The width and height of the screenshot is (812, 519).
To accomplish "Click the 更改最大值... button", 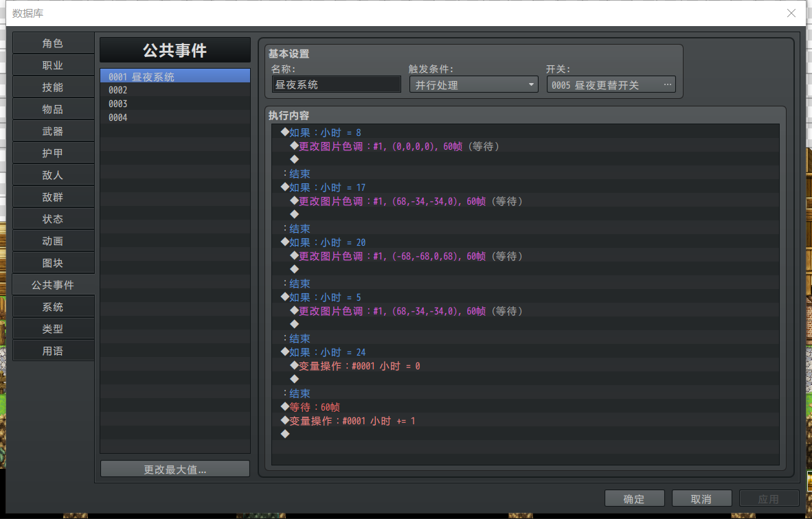I will click(175, 470).
